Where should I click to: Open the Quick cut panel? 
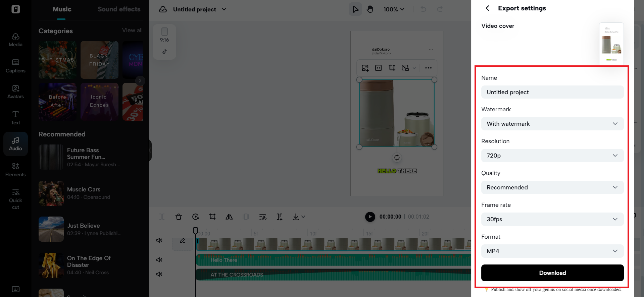tap(15, 199)
